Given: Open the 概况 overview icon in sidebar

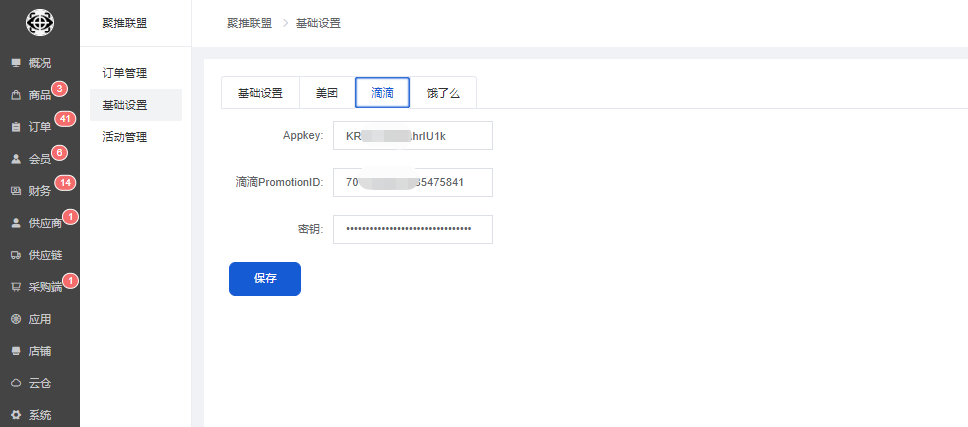Looking at the screenshot, I should coord(16,63).
